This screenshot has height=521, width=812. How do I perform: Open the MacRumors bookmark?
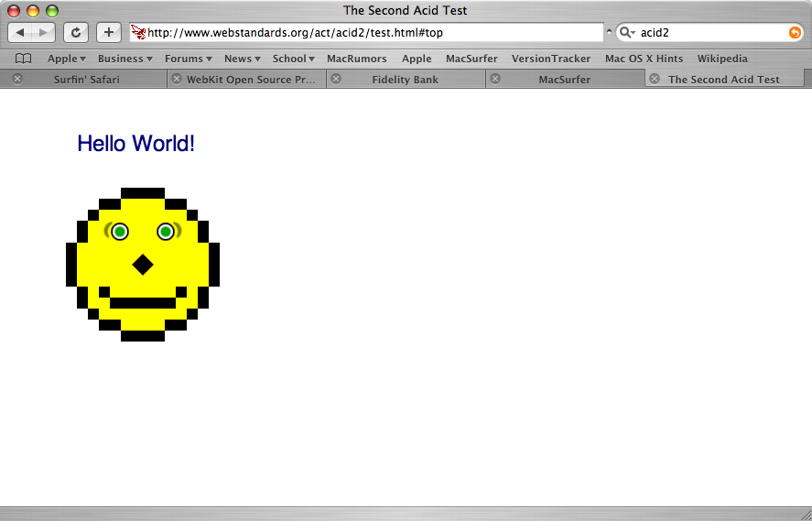[356, 59]
